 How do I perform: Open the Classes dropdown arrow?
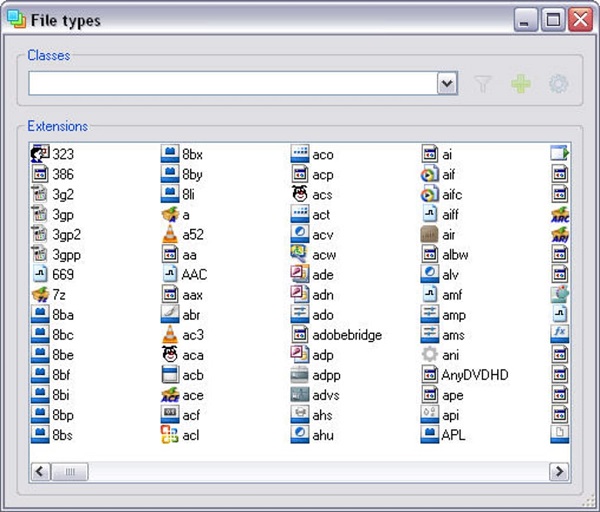(x=447, y=84)
